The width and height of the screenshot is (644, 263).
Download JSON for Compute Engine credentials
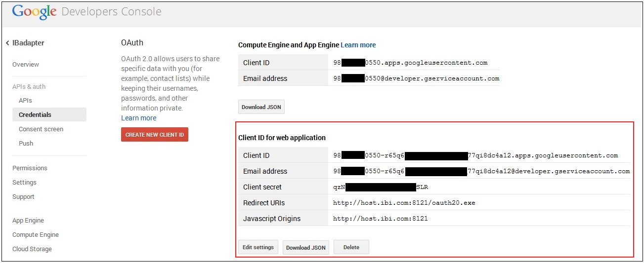pyautogui.click(x=261, y=107)
